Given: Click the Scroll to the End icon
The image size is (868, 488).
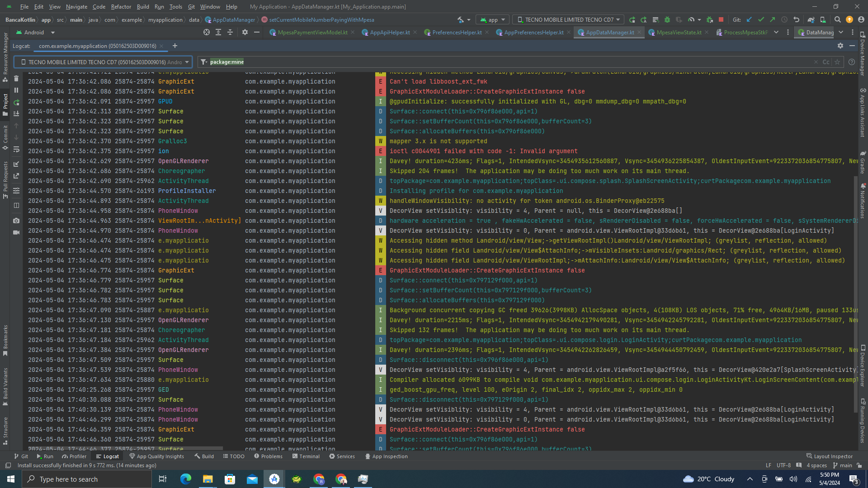Looking at the screenshot, I should pyautogui.click(x=16, y=114).
